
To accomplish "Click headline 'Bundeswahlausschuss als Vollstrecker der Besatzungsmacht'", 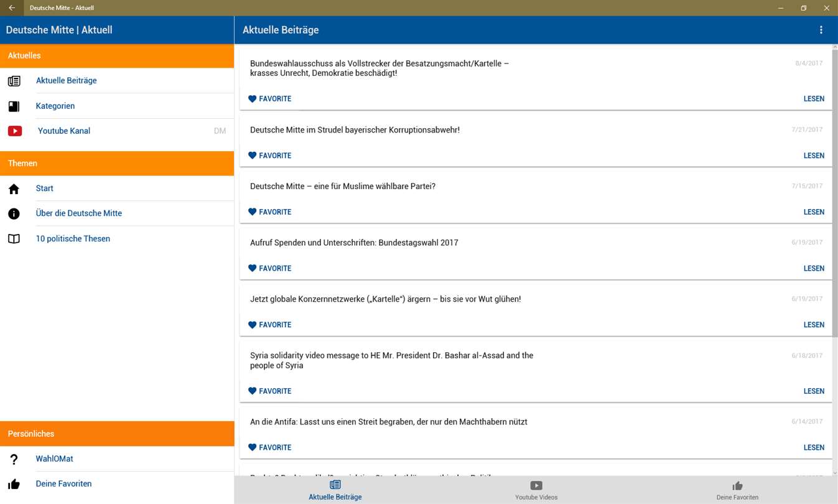I will 379,68.
